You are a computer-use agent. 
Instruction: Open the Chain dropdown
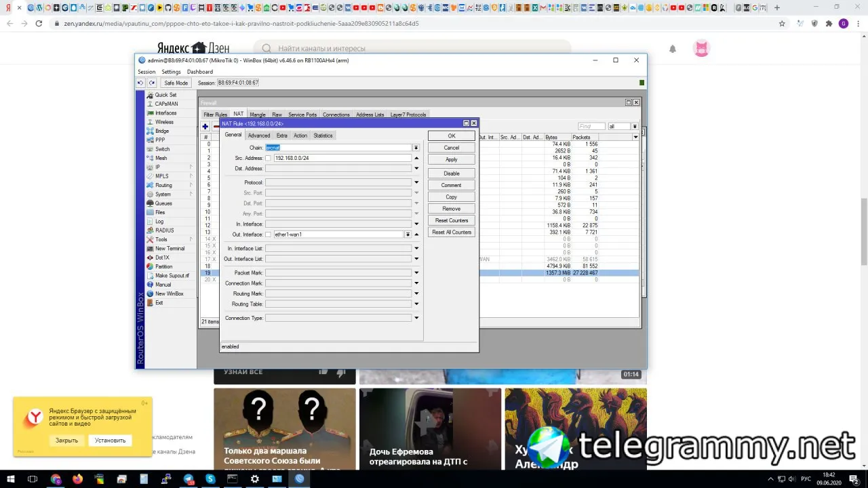pyautogui.click(x=416, y=148)
